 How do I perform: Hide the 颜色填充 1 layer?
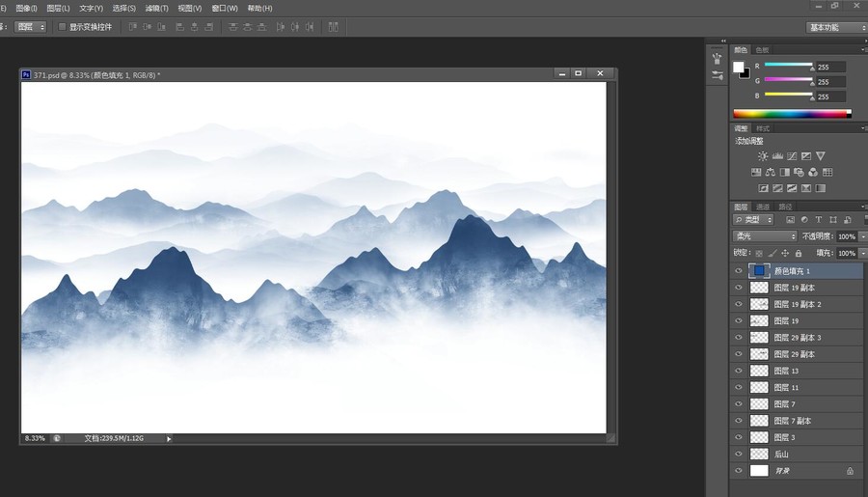[x=739, y=271]
